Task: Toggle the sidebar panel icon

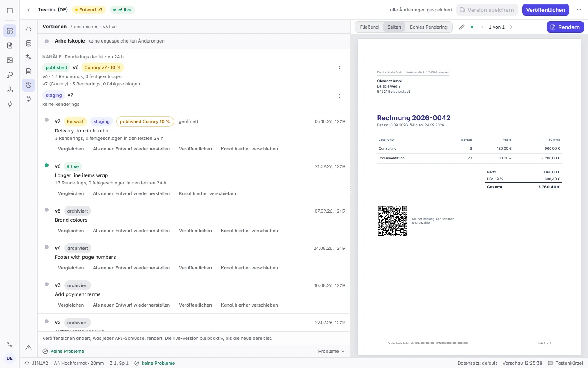Action: [10, 11]
